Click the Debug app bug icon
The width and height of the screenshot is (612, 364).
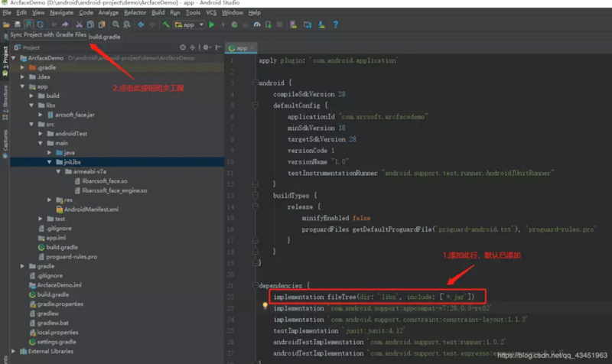pyautogui.click(x=234, y=24)
